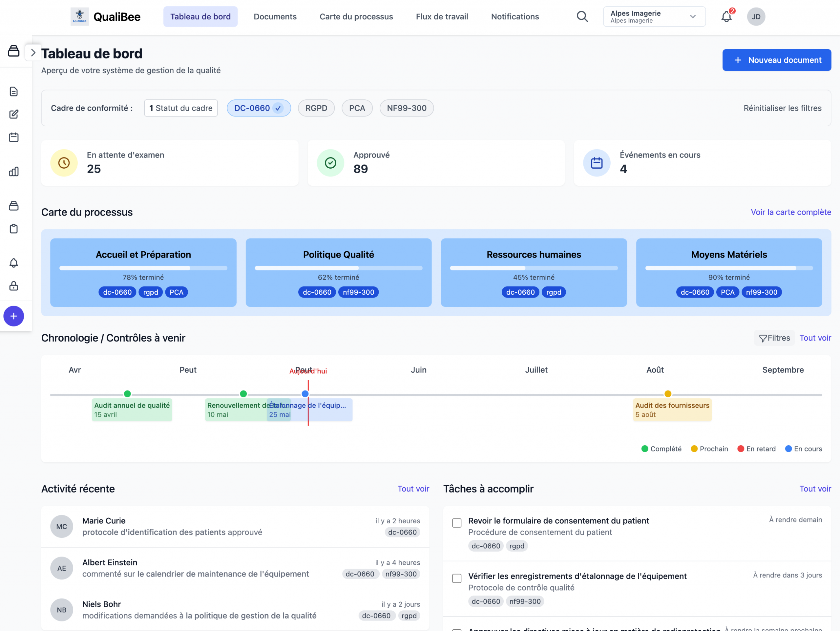The width and height of the screenshot is (840, 631).
Task: Open the sidebar bar chart icon
Action: [14, 172]
